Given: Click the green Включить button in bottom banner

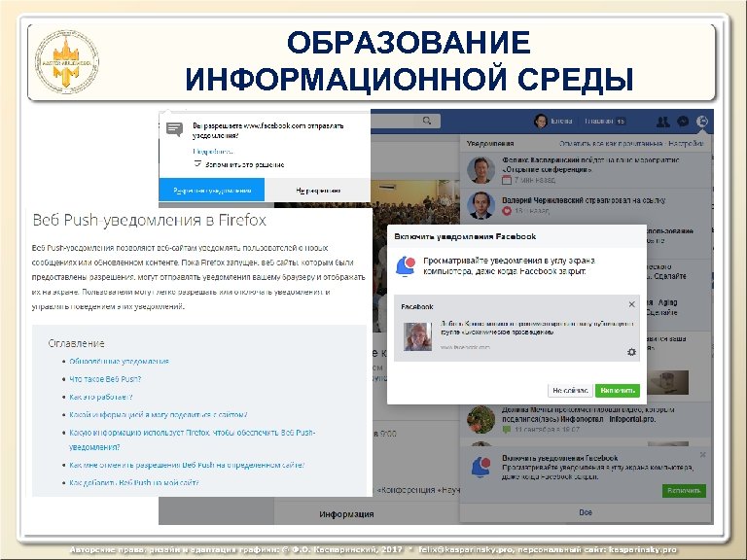Looking at the screenshot, I should pos(684,490).
